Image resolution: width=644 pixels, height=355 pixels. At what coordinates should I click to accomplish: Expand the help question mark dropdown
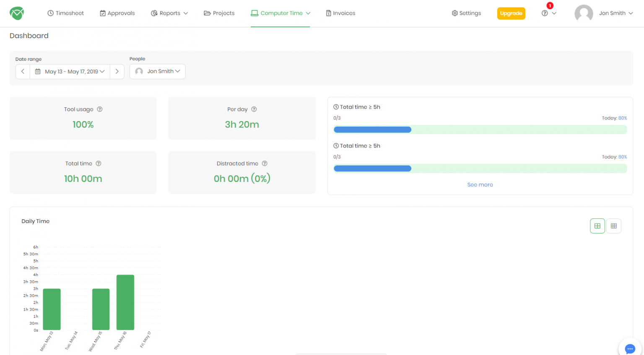(548, 13)
